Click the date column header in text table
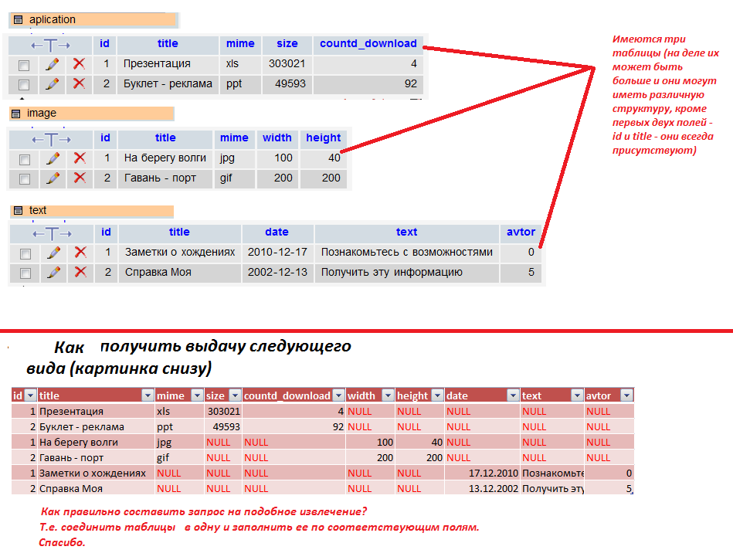 pyautogui.click(x=277, y=232)
